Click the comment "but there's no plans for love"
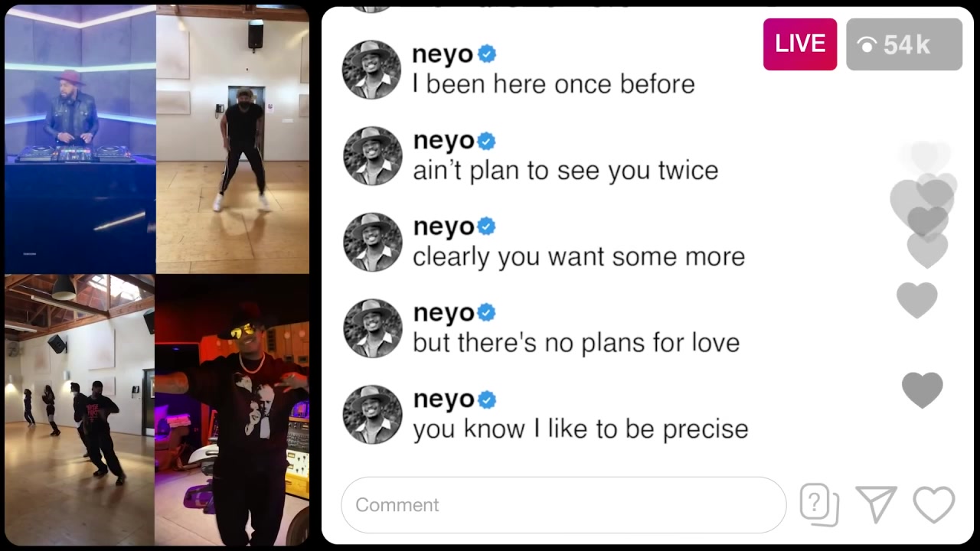980x551 pixels. click(x=576, y=343)
